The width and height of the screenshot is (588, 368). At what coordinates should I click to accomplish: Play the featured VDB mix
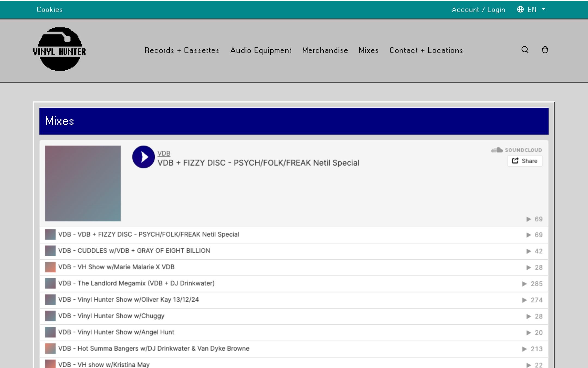tap(143, 157)
